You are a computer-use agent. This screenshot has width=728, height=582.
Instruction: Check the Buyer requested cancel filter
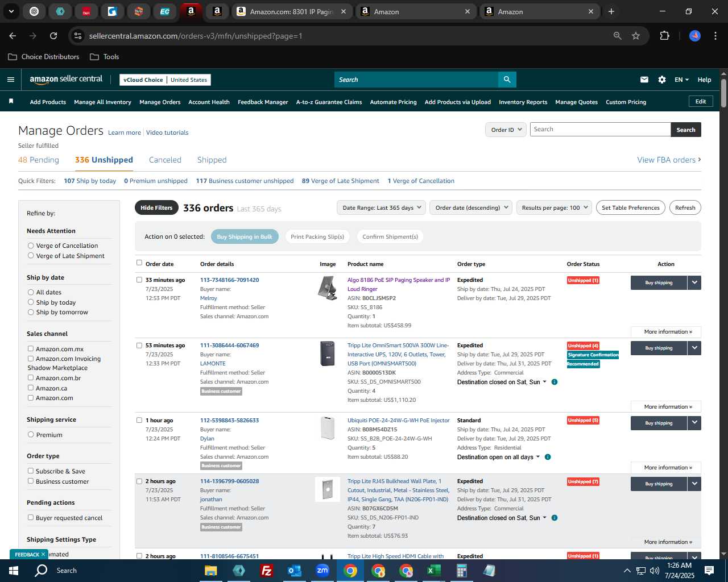pos(31,517)
